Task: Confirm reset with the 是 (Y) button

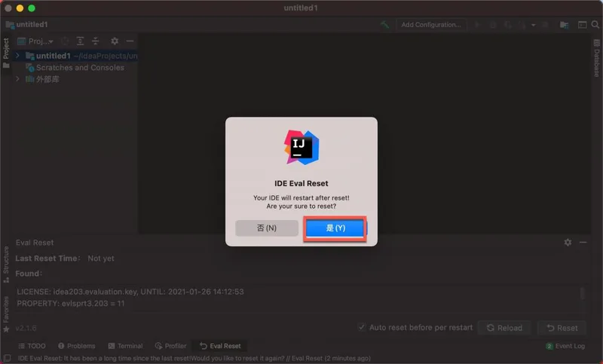Action: (335, 228)
